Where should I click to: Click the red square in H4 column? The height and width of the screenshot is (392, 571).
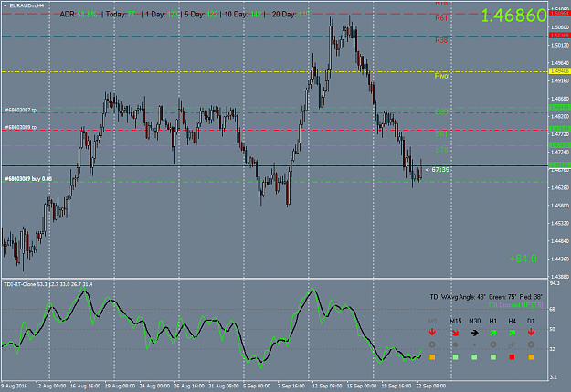[512, 357]
